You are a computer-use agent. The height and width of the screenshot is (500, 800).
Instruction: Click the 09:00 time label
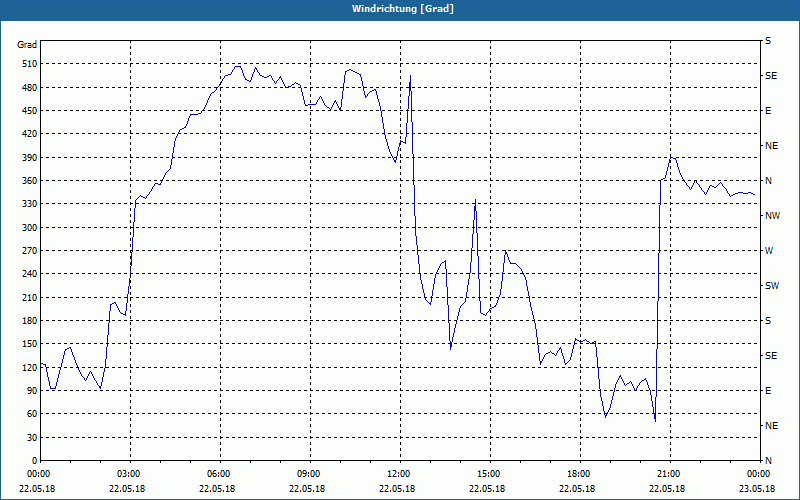click(310, 474)
